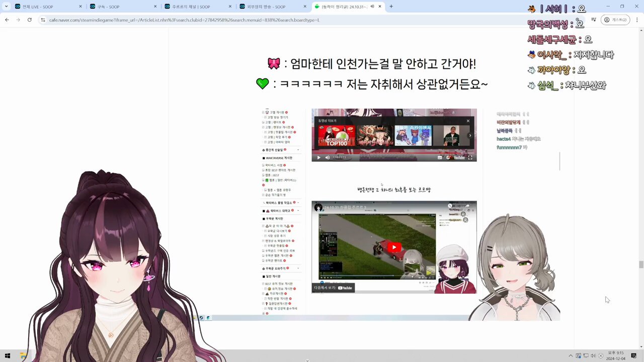
Task: Open 고멤 | 작업 후기 board
Action: click(x=278, y=137)
